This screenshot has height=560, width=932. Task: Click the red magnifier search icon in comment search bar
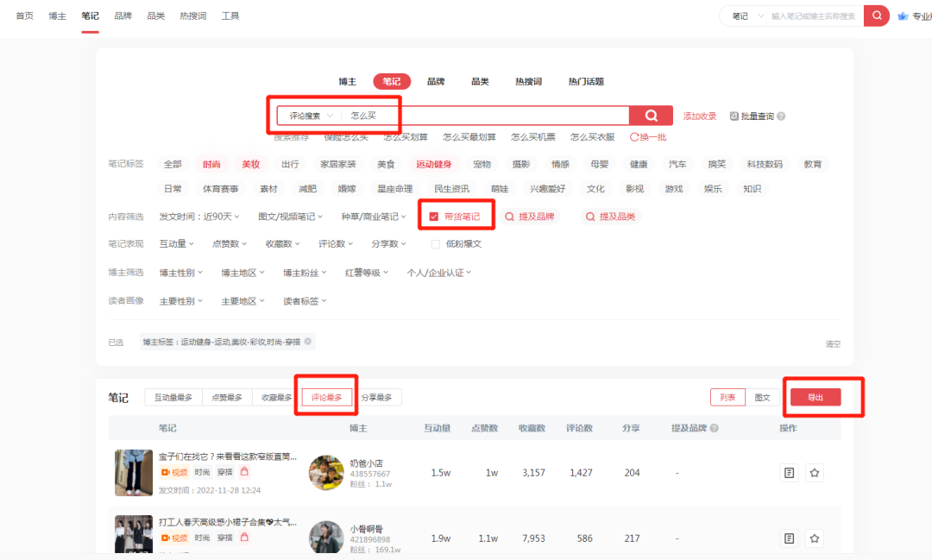(652, 115)
